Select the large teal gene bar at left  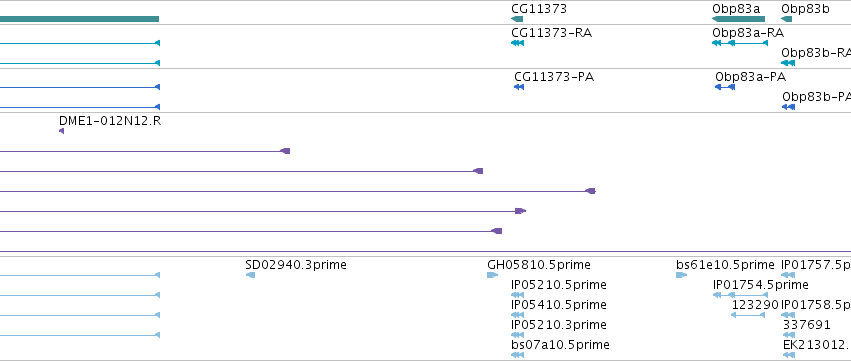[x=79, y=19]
